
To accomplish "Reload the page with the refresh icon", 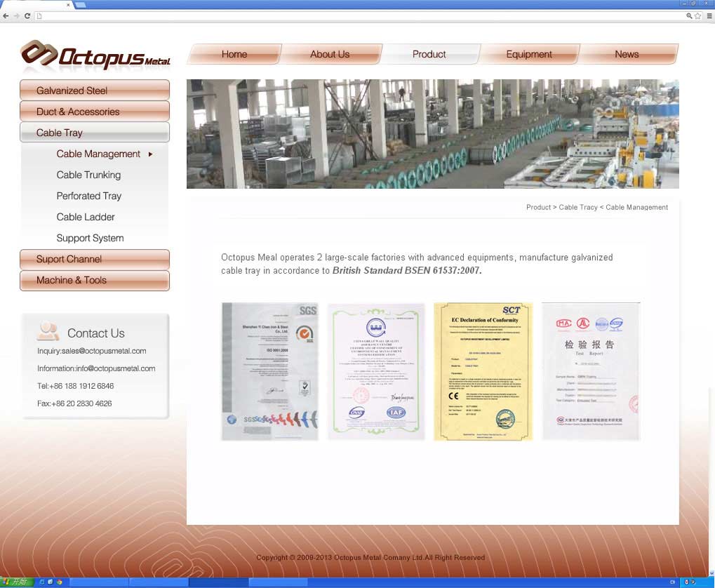I will point(27,15).
